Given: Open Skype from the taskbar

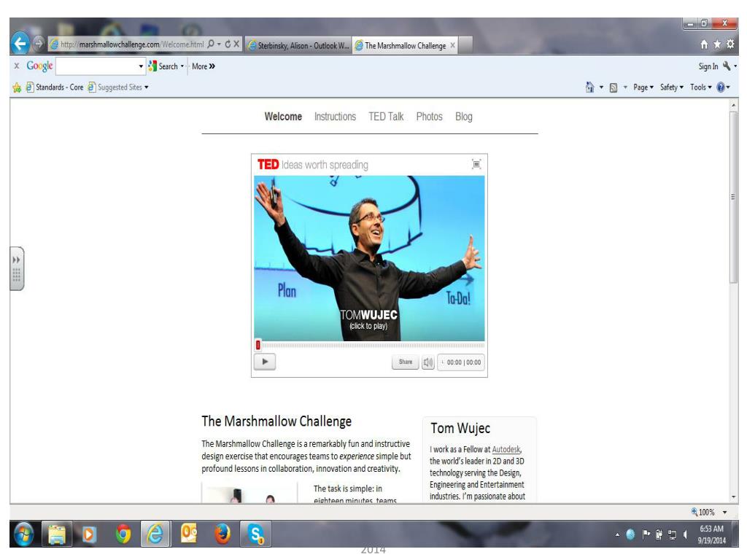Looking at the screenshot, I should [255, 534].
